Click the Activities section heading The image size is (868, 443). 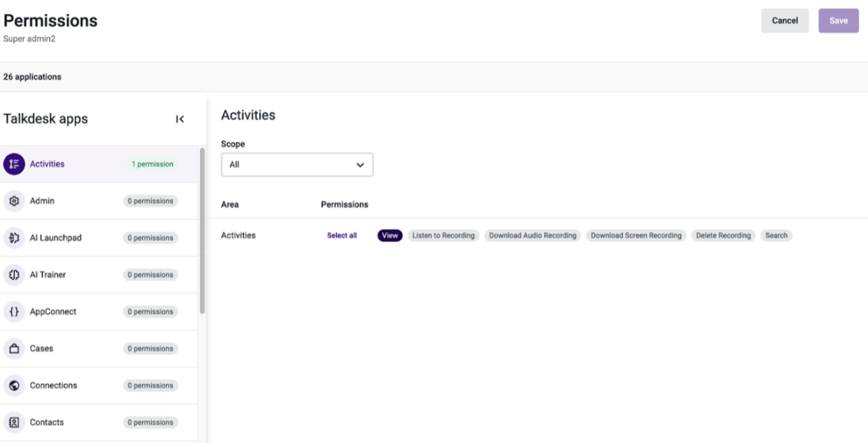248,115
